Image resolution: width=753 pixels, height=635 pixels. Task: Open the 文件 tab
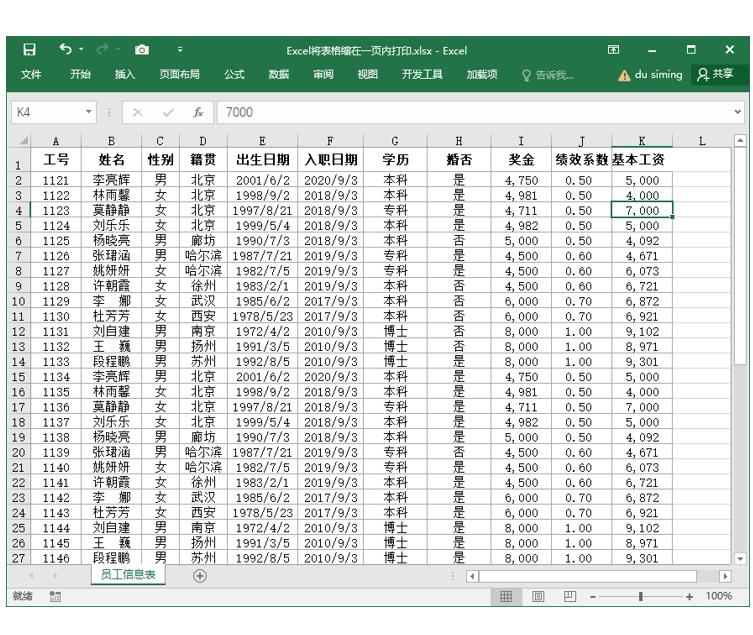tap(31, 74)
